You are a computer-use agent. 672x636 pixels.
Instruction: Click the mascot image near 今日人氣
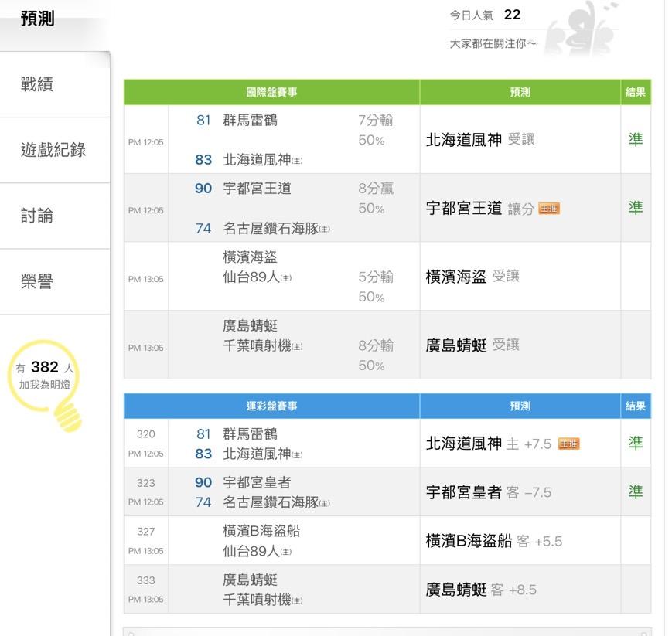click(x=581, y=28)
